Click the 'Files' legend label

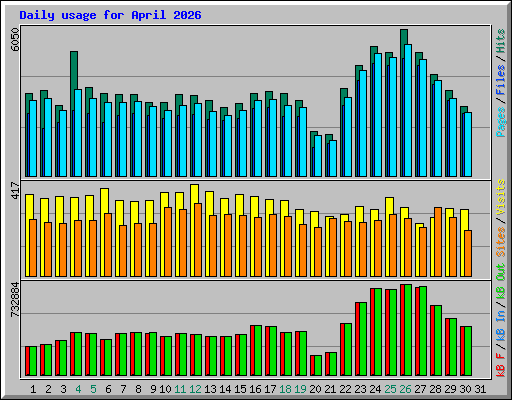click(500, 80)
